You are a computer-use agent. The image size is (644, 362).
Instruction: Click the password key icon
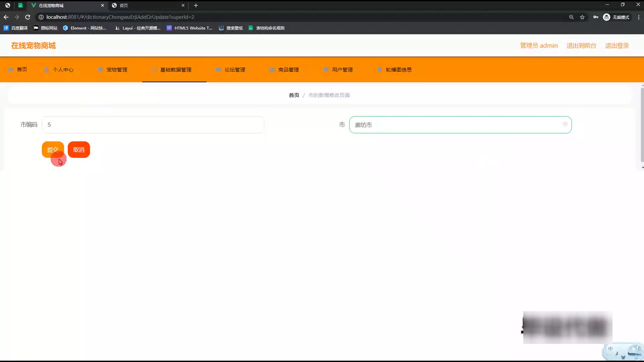tap(596, 17)
